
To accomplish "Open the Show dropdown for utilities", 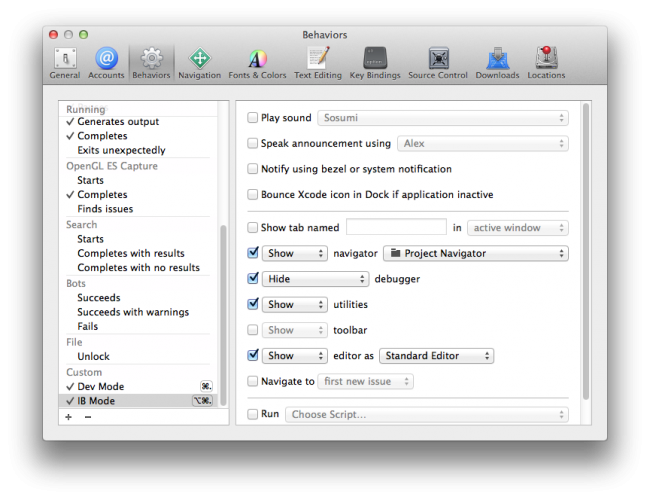I will click(x=295, y=305).
